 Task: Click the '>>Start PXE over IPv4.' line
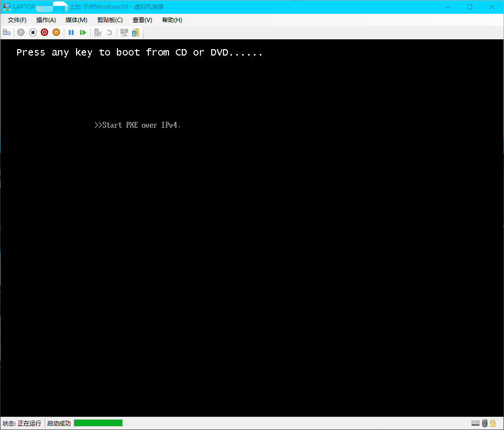[x=138, y=125]
